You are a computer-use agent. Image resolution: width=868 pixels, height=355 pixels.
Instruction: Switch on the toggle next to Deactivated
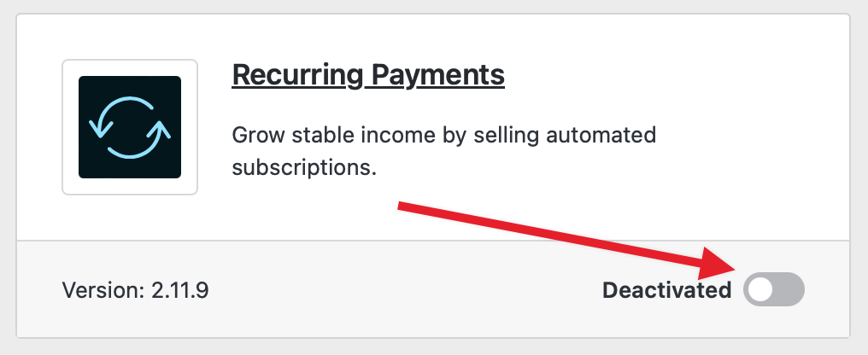(x=774, y=290)
